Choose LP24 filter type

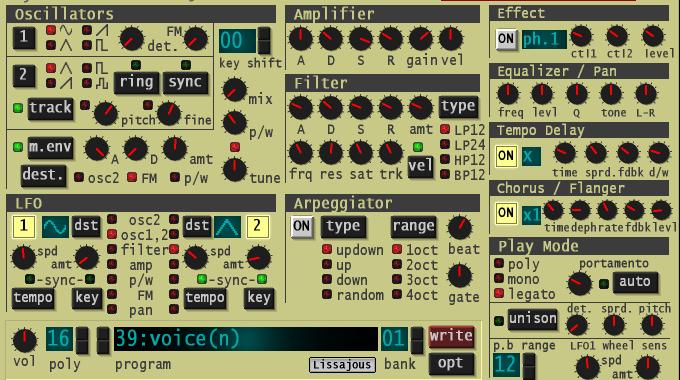point(445,144)
